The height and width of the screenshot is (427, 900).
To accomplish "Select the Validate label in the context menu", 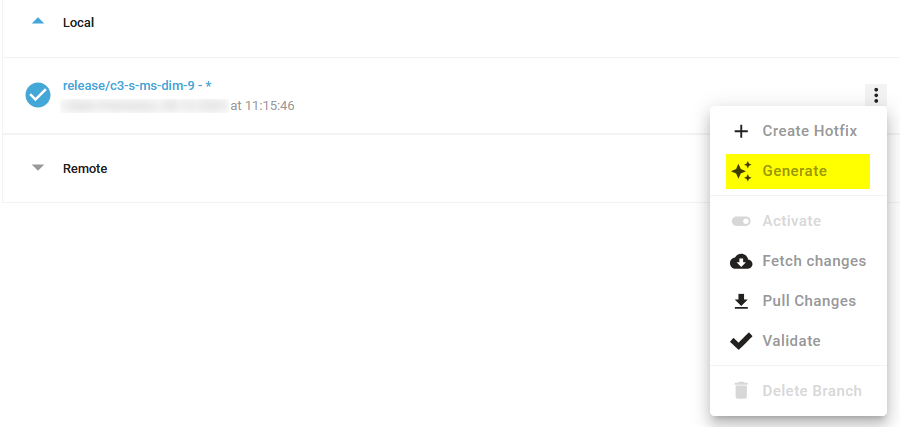I will click(791, 341).
